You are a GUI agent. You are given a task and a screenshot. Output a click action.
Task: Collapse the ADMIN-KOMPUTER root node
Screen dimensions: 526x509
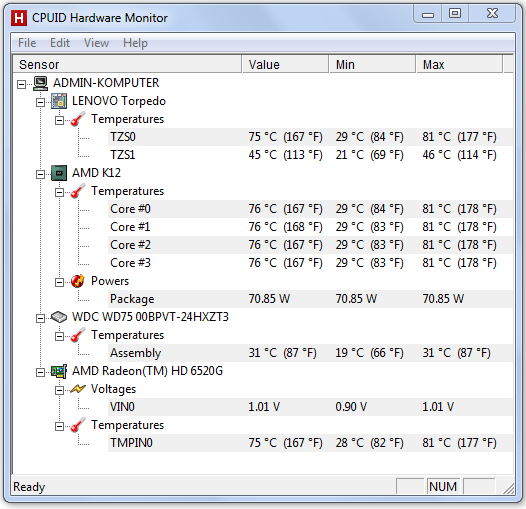pyautogui.click(x=21, y=84)
